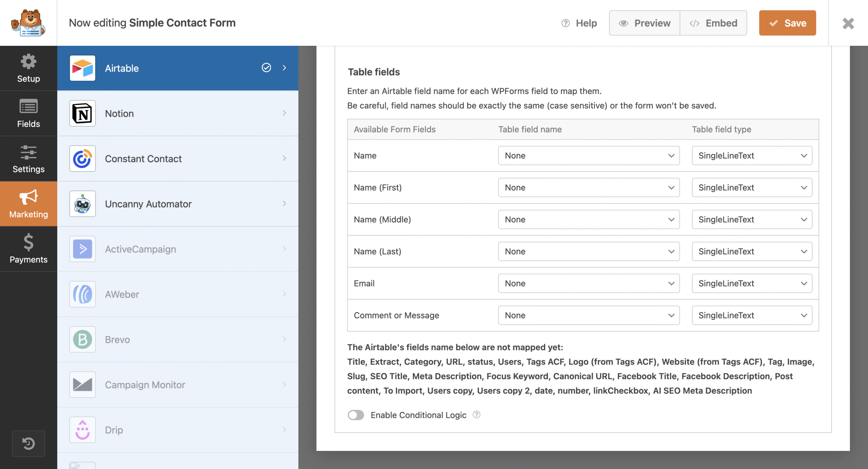This screenshot has height=469, width=868.
Task: Click the Conditional Logic help question mark
Action: pos(476,415)
